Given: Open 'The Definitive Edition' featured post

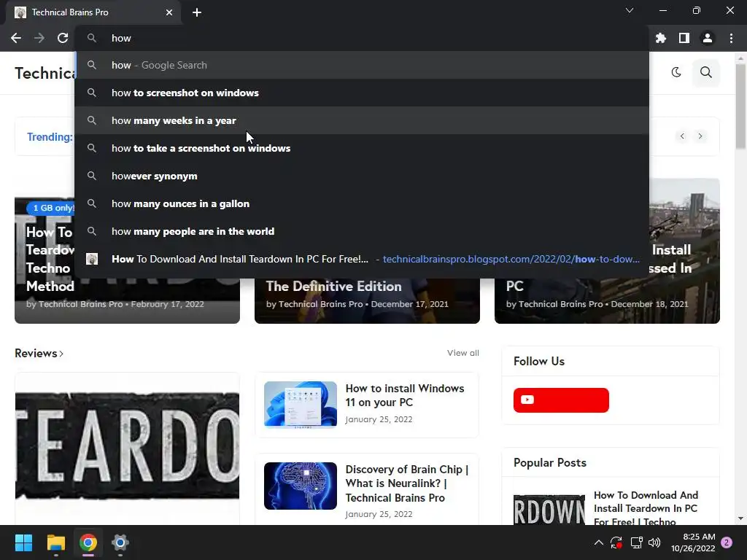Looking at the screenshot, I should pyautogui.click(x=368, y=300).
